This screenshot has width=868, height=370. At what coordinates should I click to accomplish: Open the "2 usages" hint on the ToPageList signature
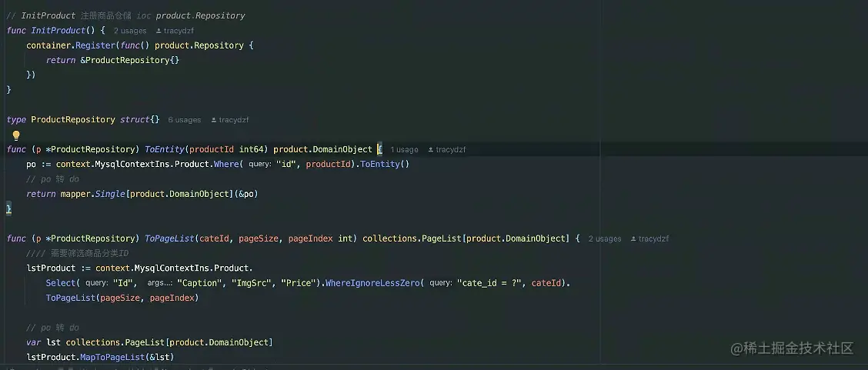[x=605, y=239]
